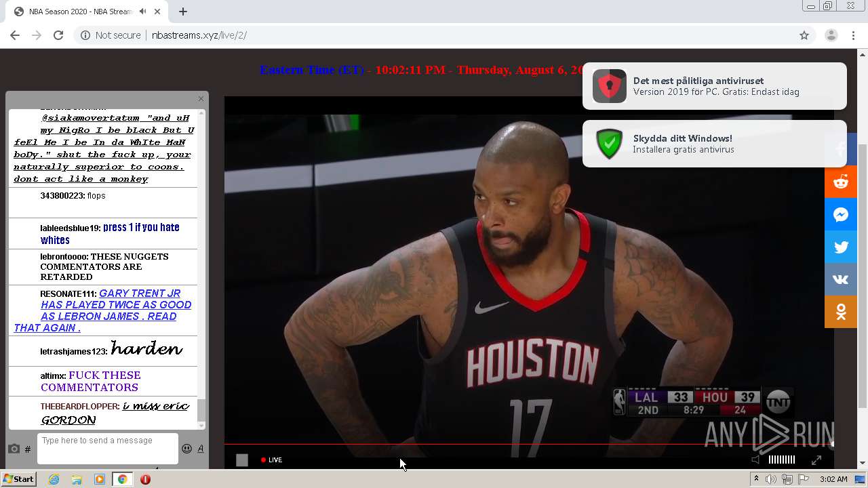Launch Internet Explorer from the taskbar
Image resolution: width=868 pixels, height=488 pixels.
[54, 479]
